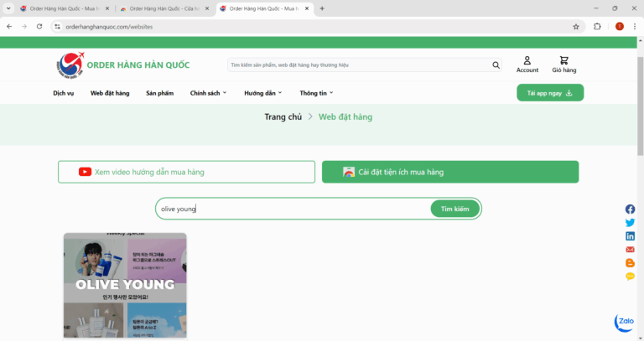Open the Zalo chat widget
644x341 pixels.
click(625, 322)
